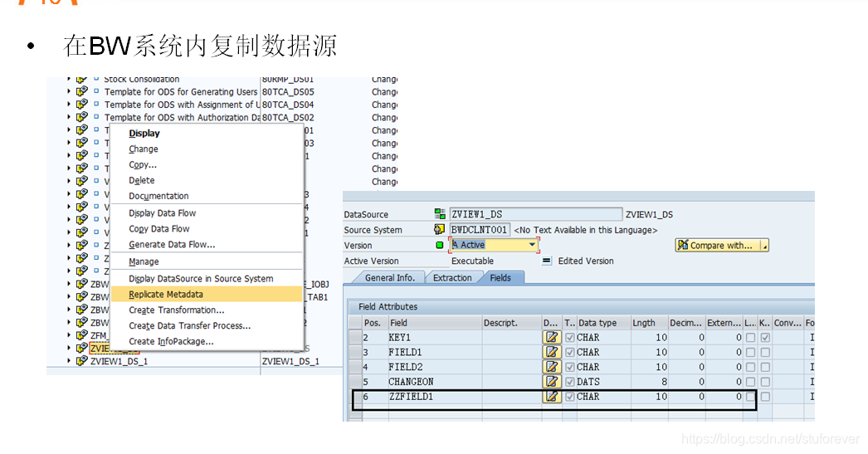Open the edit icon for field KEY1
Screen dimensions: 868x454
click(x=551, y=337)
